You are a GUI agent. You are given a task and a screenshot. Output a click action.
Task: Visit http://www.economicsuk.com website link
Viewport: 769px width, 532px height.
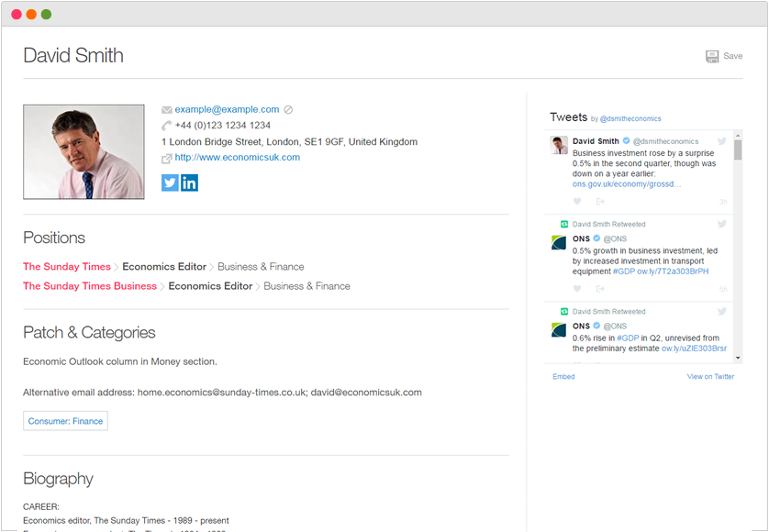[x=238, y=158]
